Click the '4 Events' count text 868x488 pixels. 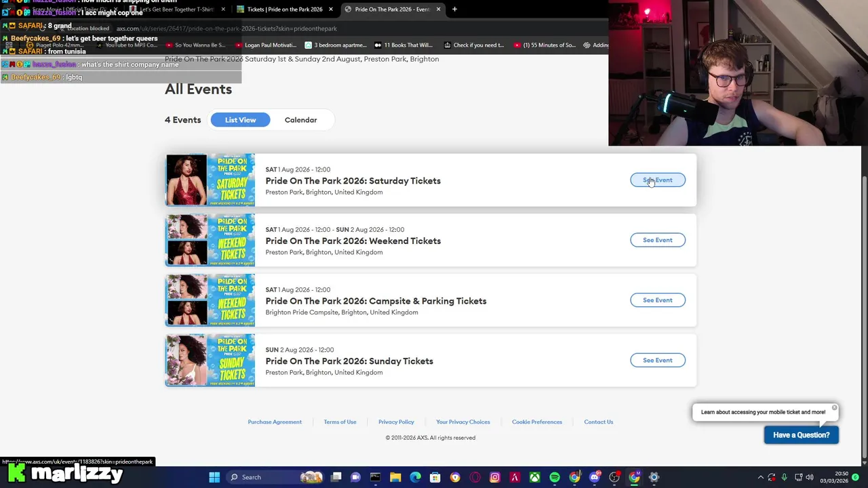click(x=183, y=120)
